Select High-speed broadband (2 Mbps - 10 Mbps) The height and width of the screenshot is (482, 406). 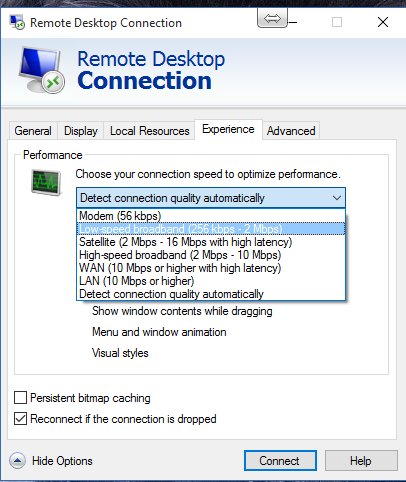(x=211, y=255)
